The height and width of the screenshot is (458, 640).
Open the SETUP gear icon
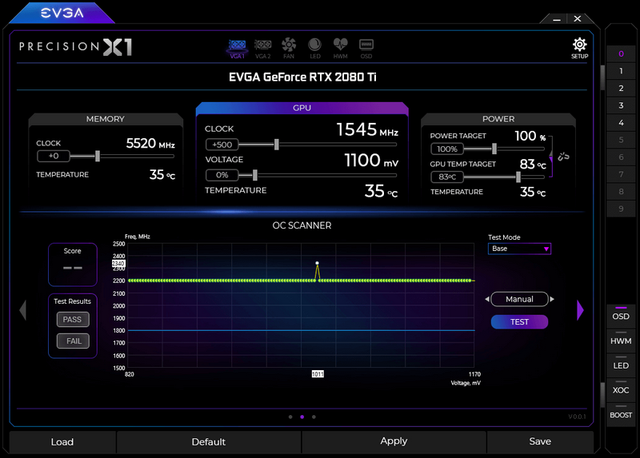(580, 48)
